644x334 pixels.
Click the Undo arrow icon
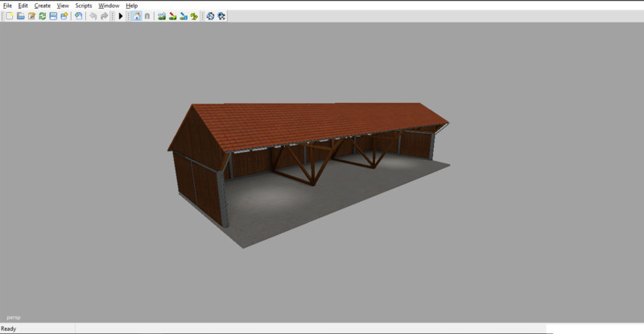[x=93, y=16]
